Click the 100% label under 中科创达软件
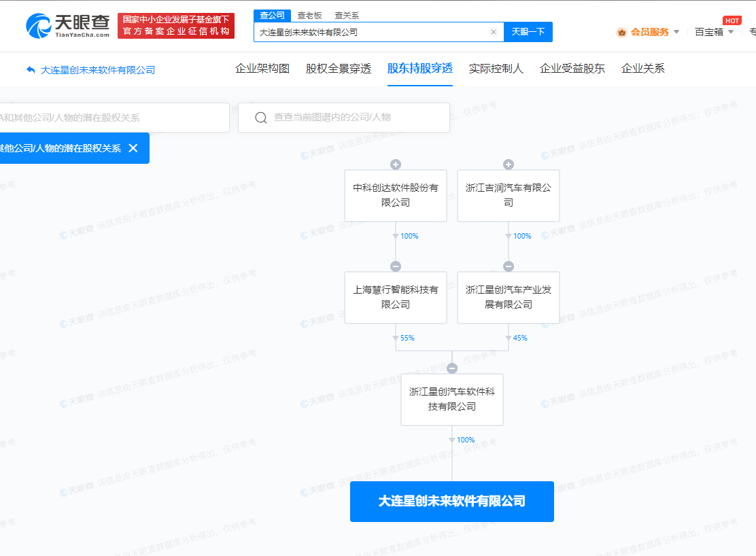 (x=409, y=236)
